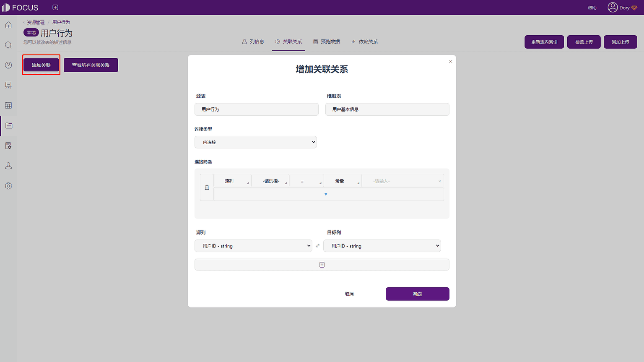This screenshot has height=362, width=644.
Task: Click the FOCUS logo
Action: tap(20, 8)
